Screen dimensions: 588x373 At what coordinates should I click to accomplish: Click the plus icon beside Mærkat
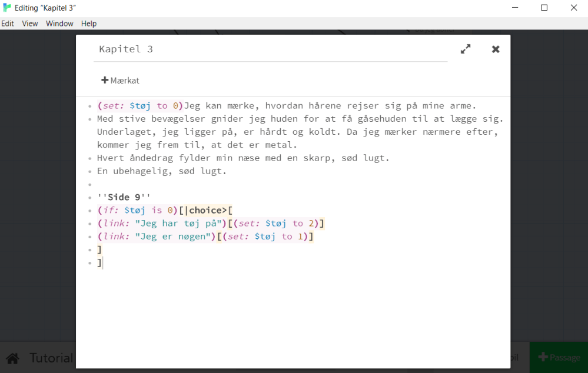pos(105,79)
